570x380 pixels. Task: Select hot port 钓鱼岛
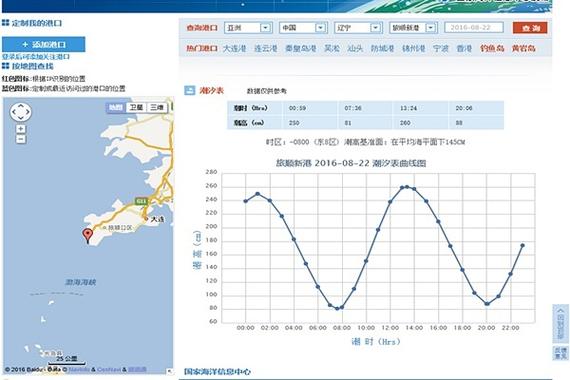pyautogui.click(x=492, y=48)
